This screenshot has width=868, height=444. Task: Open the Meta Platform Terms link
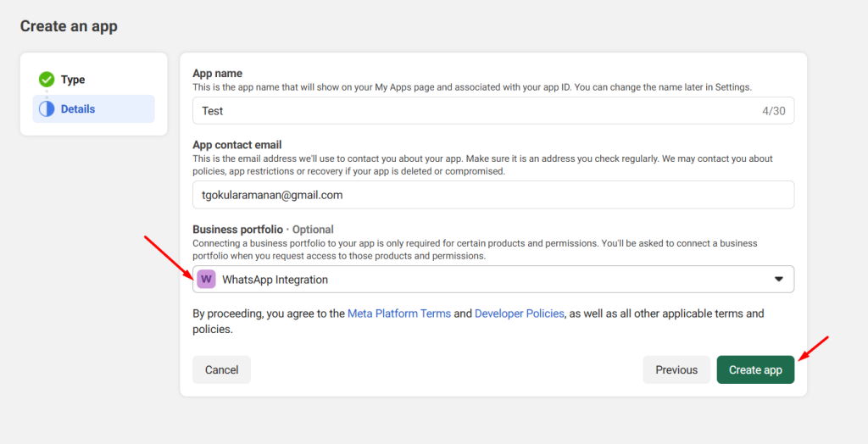click(398, 314)
